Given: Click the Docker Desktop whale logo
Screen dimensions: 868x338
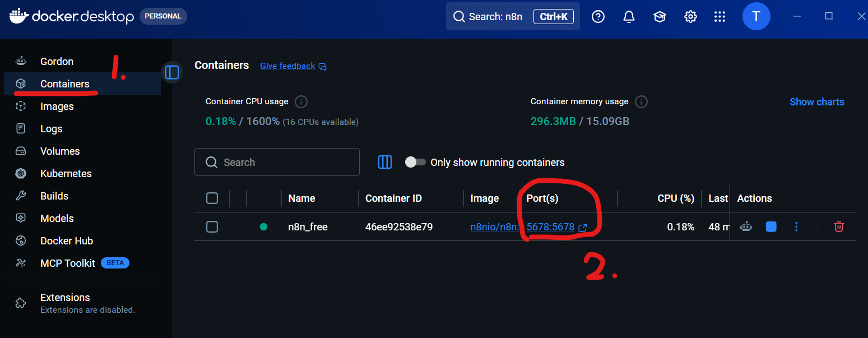Looking at the screenshot, I should (18, 16).
